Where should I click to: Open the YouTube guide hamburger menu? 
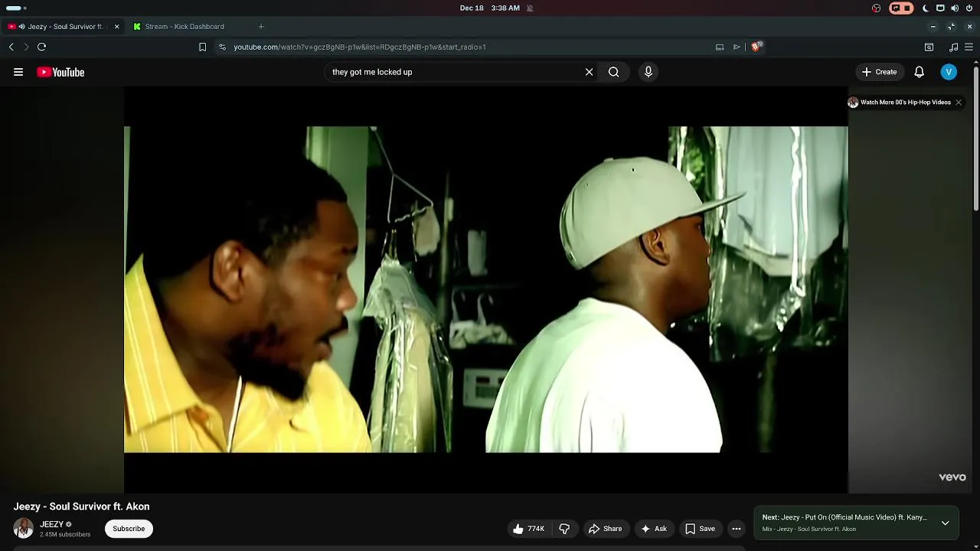pos(18,72)
